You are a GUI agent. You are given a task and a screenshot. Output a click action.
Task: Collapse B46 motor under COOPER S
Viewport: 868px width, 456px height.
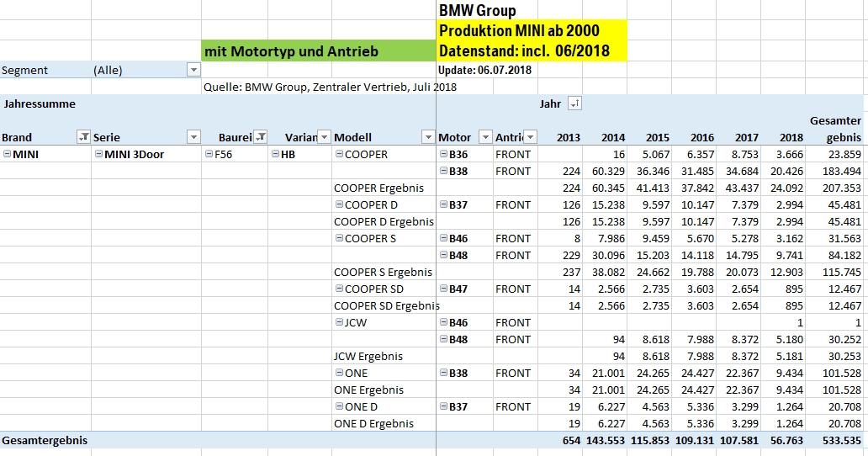pos(443,238)
